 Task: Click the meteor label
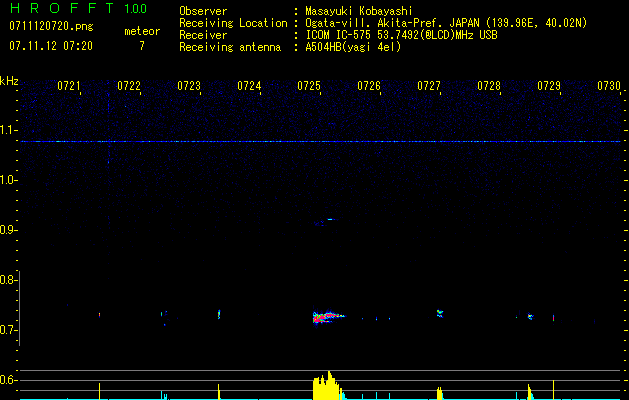click(142, 31)
